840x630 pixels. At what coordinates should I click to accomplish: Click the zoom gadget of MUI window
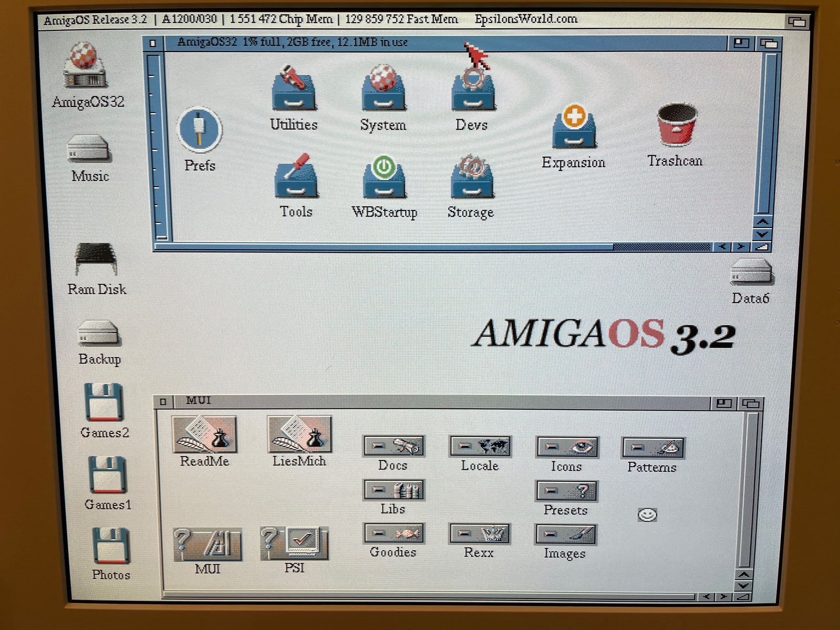[x=724, y=403]
